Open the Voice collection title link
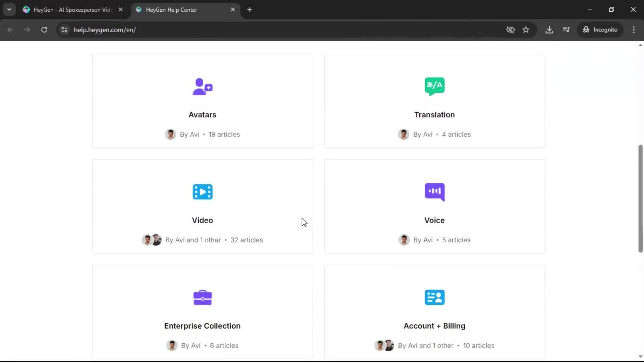The image size is (644, 362). (x=434, y=220)
